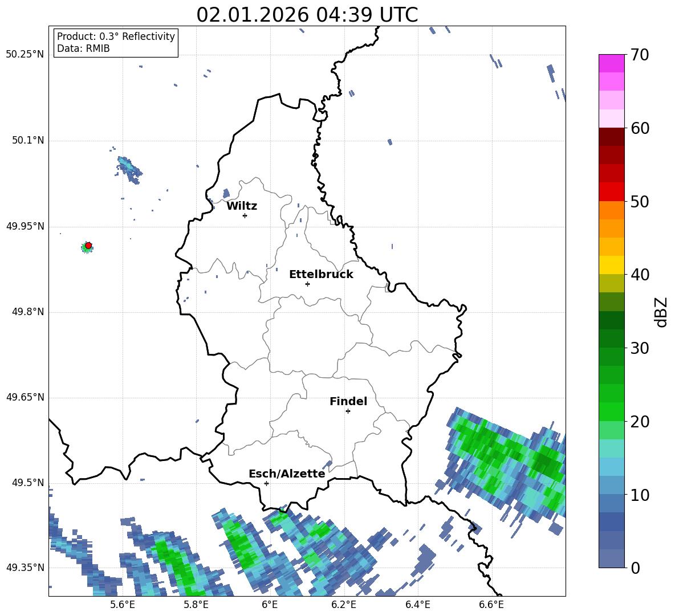Click the Wiltz city label
The width and height of the screenshot is (675, 616).
(x=242, y=206)
